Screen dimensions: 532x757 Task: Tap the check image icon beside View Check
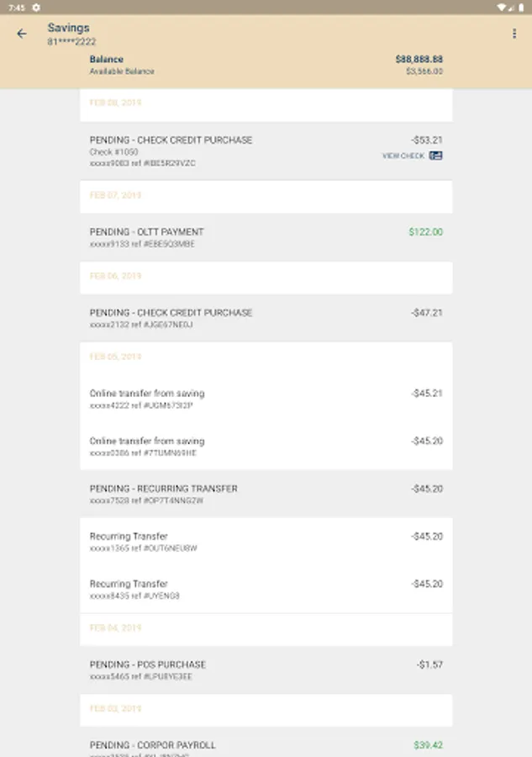tap(435, 156)
